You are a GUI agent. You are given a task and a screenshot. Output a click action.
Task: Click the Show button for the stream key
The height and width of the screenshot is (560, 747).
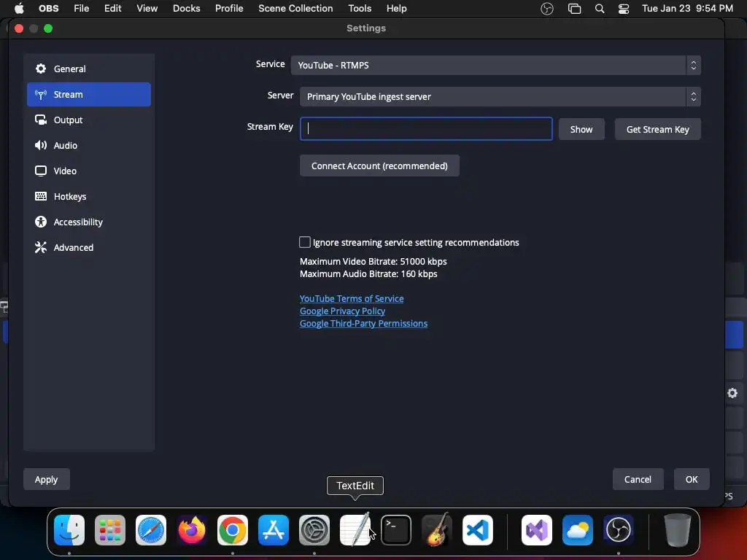(x=581, y=129)
